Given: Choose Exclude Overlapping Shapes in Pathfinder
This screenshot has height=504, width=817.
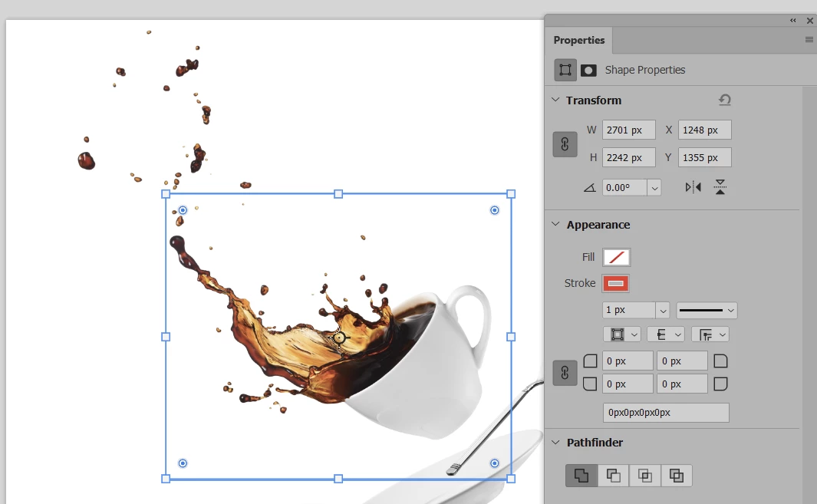Looking at the screenshot, I should click(677, 476).
